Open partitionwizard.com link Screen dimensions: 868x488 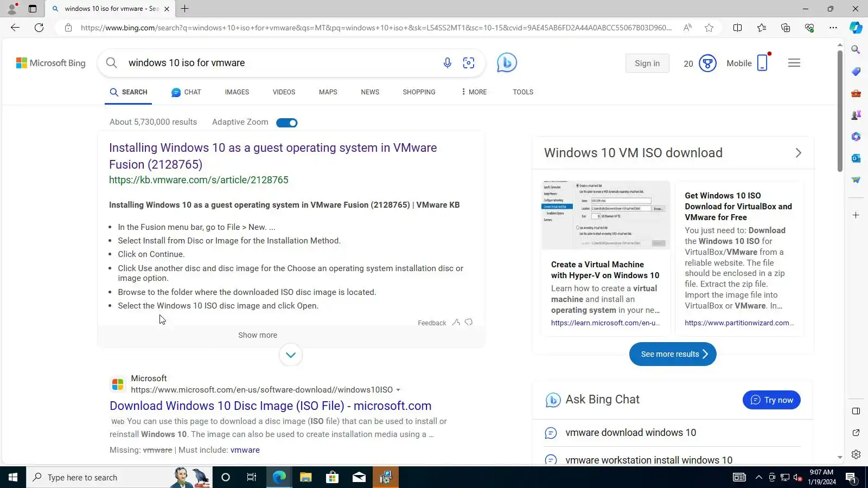[x=739, y=323]
